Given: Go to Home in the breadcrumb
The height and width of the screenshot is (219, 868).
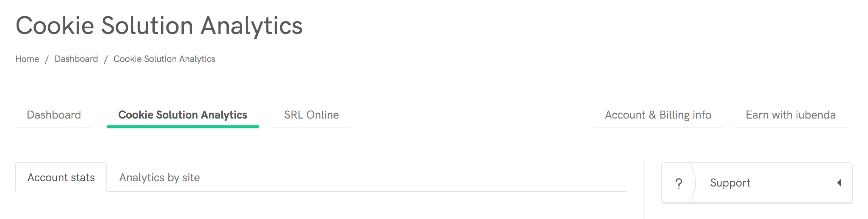Looking at the screenshot, I should [x=27, y=59].
